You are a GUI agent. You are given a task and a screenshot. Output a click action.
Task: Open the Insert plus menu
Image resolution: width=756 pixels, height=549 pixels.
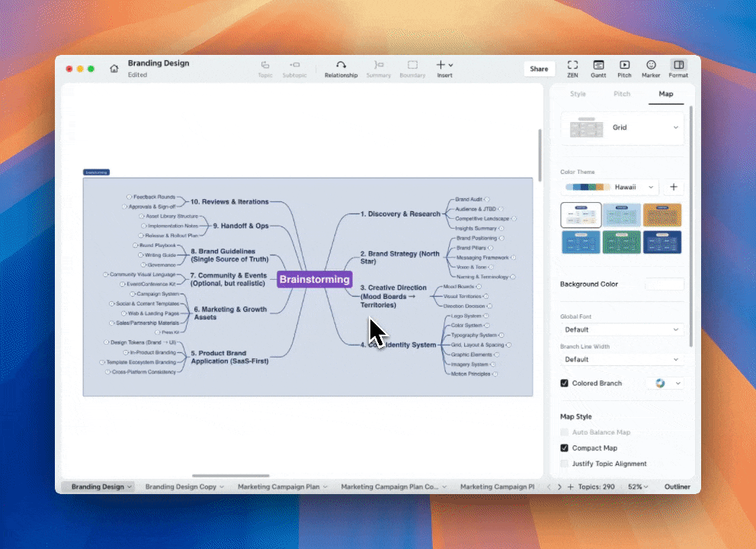click(444, 69)
